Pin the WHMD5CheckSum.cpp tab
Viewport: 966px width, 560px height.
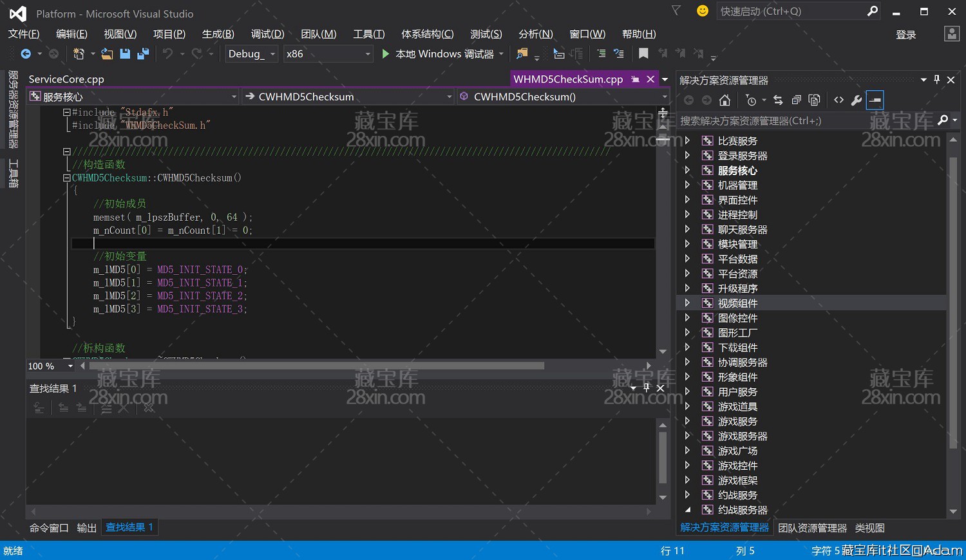(x=635, y=79)
